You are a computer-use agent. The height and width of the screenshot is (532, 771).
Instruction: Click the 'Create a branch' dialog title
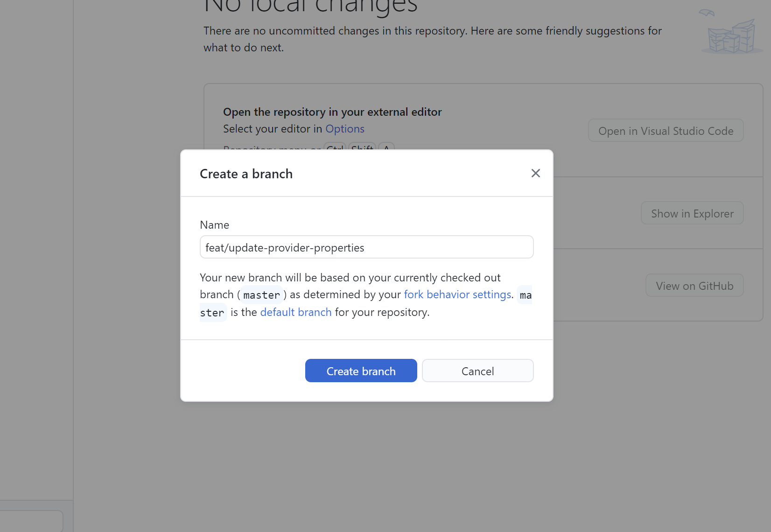(246, 174)
